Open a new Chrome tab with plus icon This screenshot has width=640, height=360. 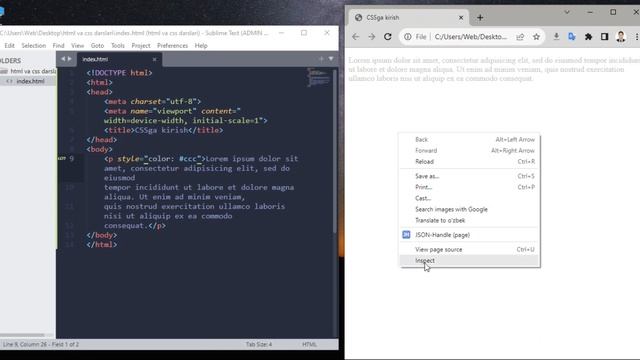coord(480,18)
